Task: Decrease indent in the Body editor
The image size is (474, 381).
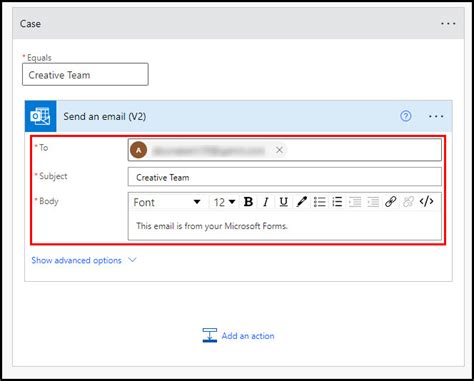Action: [x=355, y=202]
